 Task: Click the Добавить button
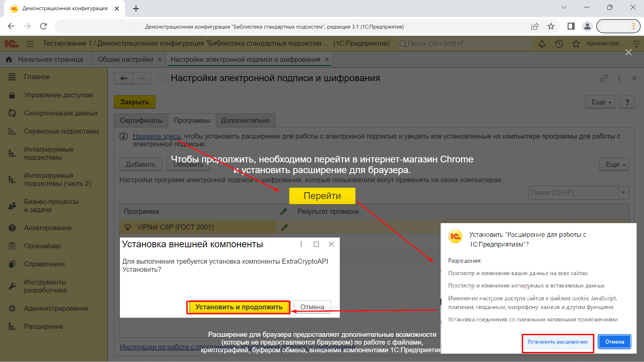pyautogui.click(x=141, y=164)
